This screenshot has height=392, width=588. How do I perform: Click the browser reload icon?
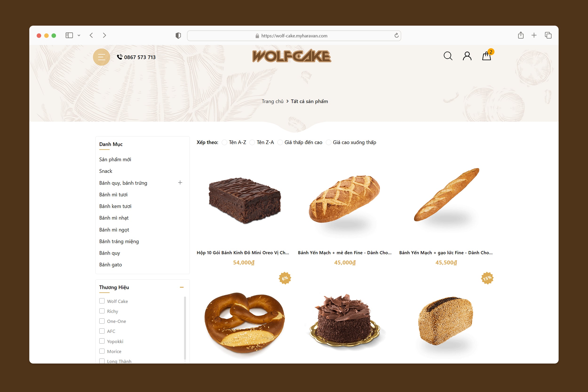[397, 36]
